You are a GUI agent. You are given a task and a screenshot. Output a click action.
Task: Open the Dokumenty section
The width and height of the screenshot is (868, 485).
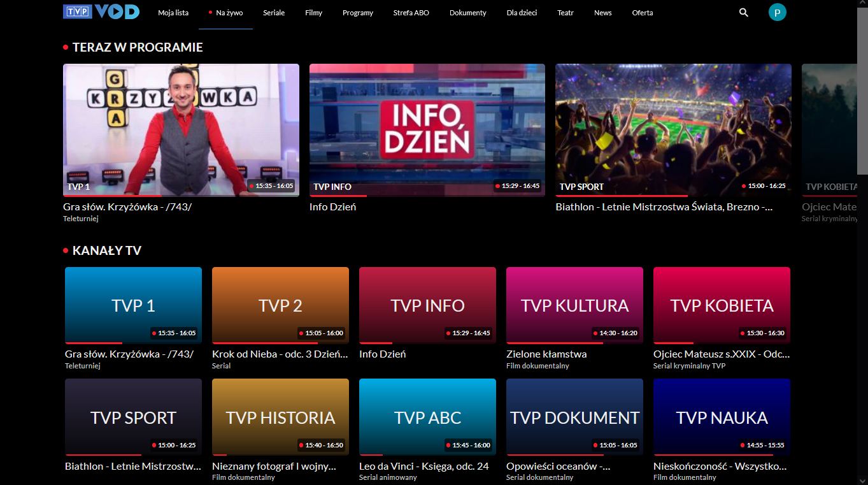pos(467,12)
